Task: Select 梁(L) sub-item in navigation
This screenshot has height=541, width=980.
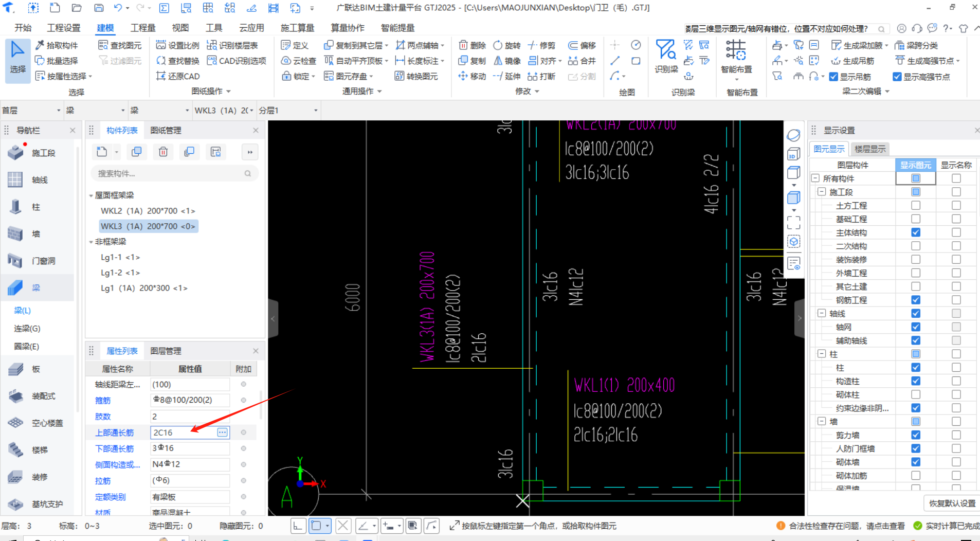Action: [x=22, y=310]
